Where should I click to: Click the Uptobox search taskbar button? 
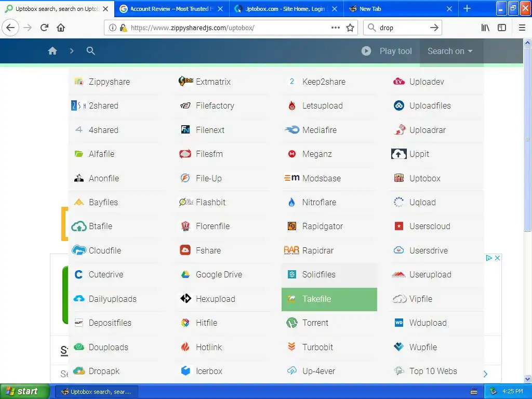click(96, 392)
